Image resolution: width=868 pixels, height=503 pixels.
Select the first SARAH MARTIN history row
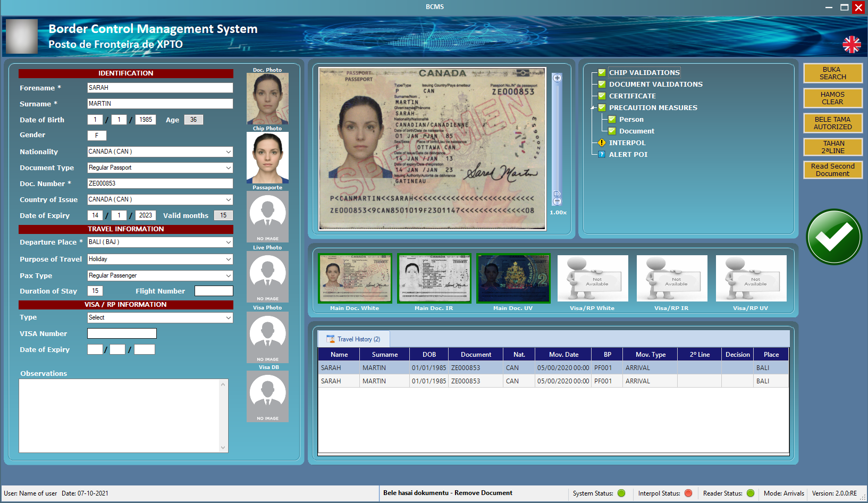tap(553, 368)
